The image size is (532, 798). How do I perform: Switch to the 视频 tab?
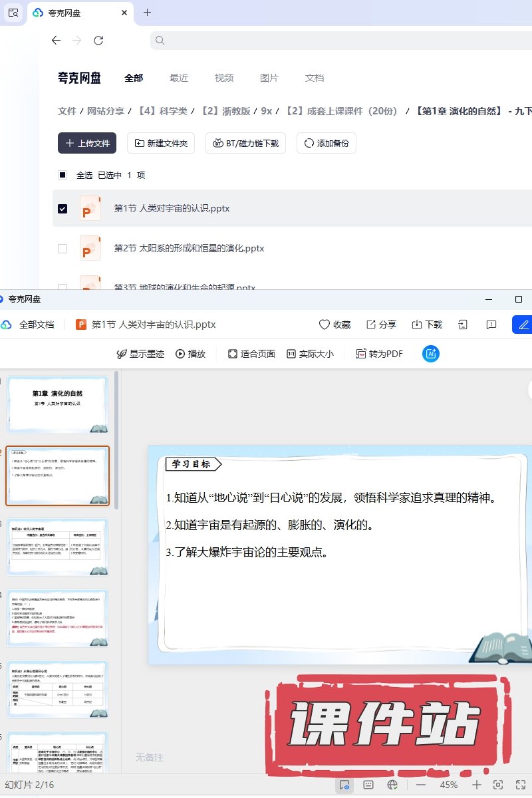(224, 78)
